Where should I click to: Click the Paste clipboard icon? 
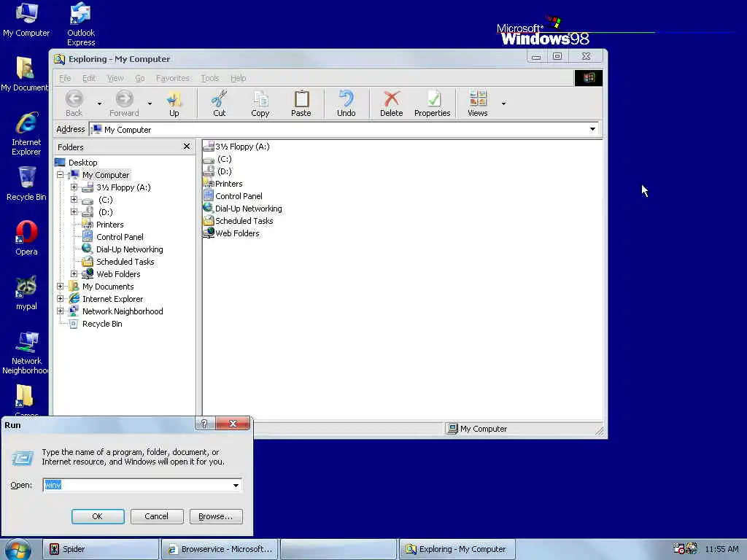301,98
